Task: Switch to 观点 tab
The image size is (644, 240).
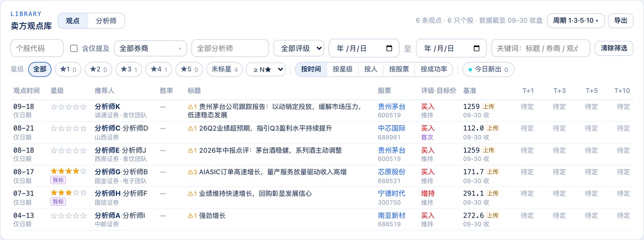Action: click(73, 21)
